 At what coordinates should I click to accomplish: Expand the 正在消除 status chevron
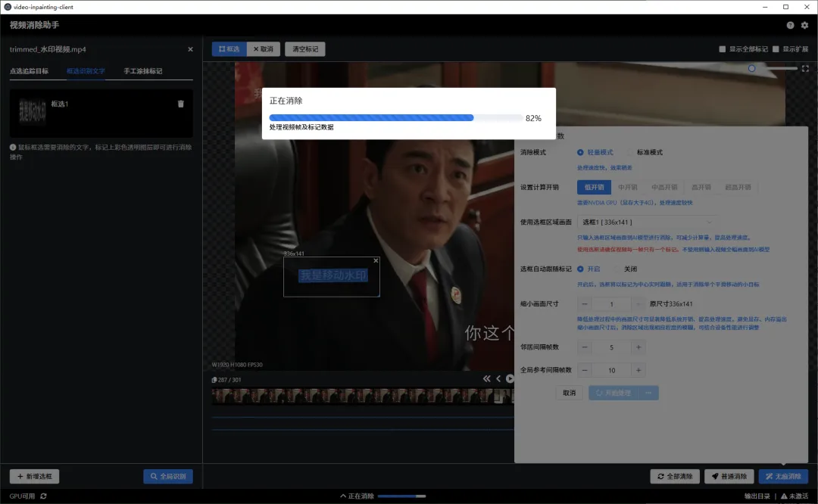tap(343, 496)
